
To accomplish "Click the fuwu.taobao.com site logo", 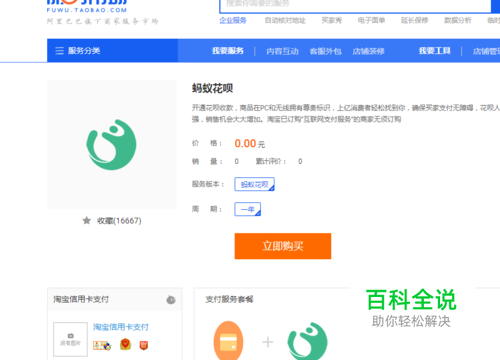I will tap(87, 7).
